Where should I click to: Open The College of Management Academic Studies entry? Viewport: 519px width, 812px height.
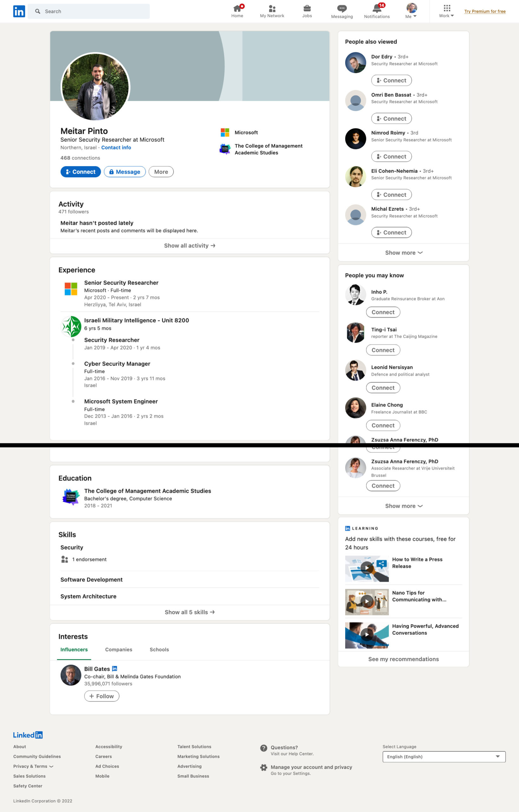tap(148, 491)
